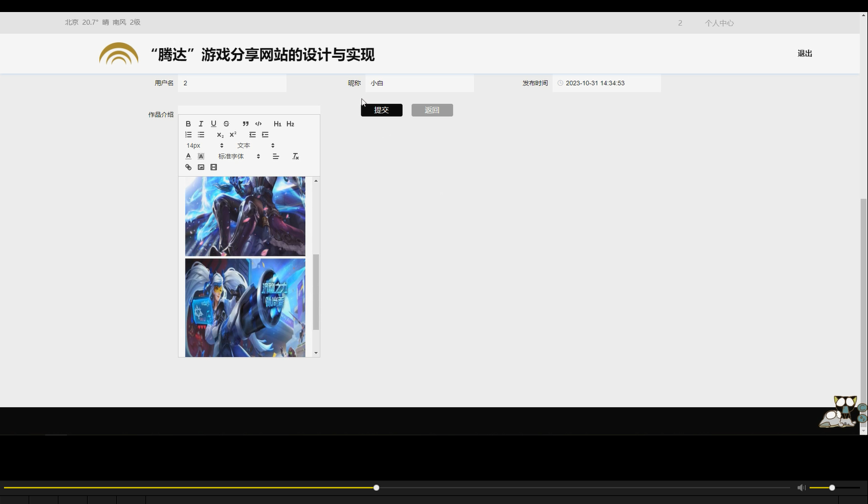Image resolution: width=868 pixels, height=504 pixels.
Task: Open the 发布时间 date-time picker field
Action: pyautogui.click(x=606, y=83)
